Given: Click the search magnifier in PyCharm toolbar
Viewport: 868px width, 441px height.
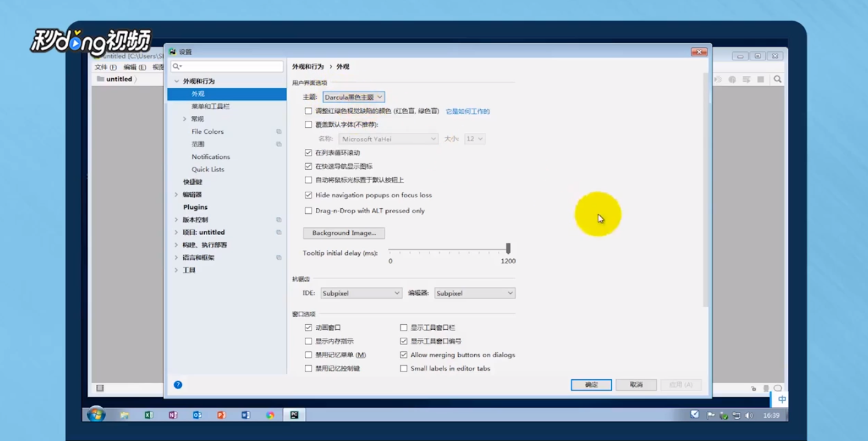Looking at the screenshot, I should (x=778, y=79).
